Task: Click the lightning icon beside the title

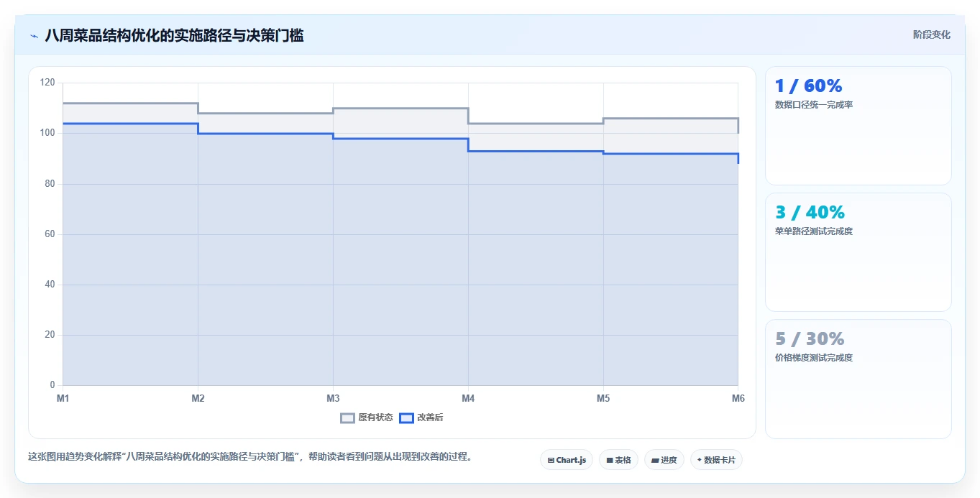Action: point(34,35)
